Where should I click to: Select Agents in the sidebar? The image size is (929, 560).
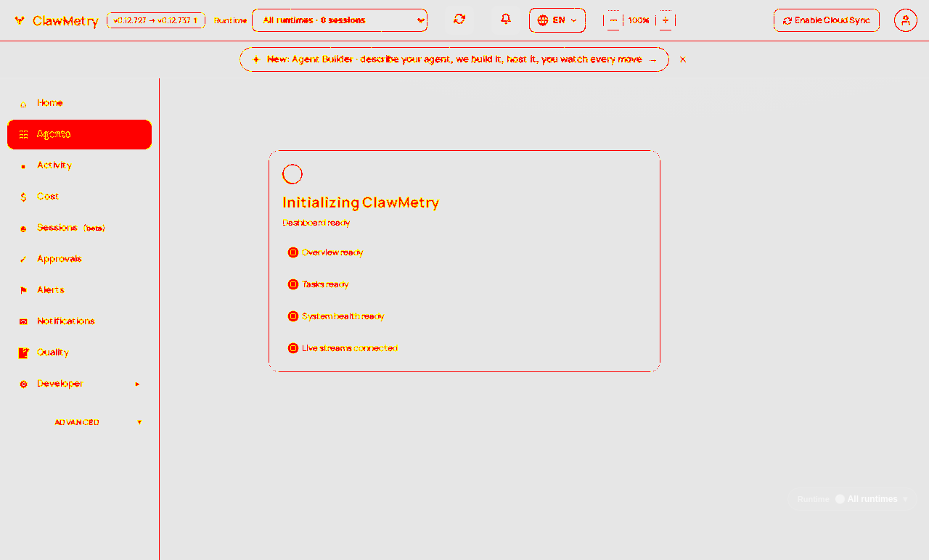tap(79, 134)
